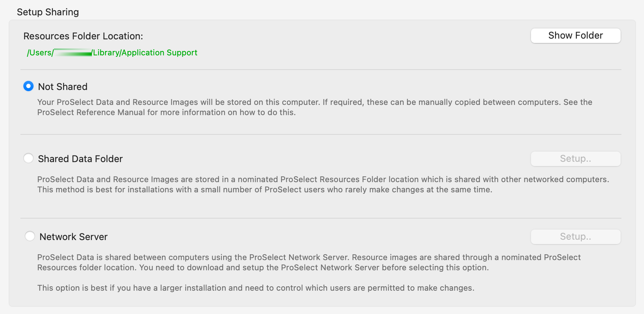Screen dimensions: 644x314
Task: Click 'ProSelect Reference Manual' in the description
Action: point(91,113)
